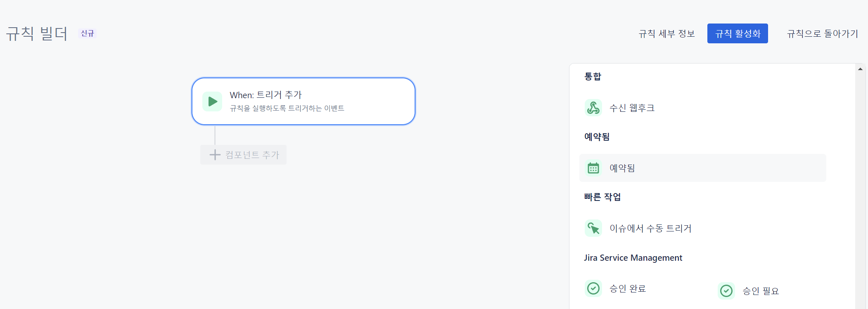Go back via 규칙으로 돌아가기

coord(823,33)
